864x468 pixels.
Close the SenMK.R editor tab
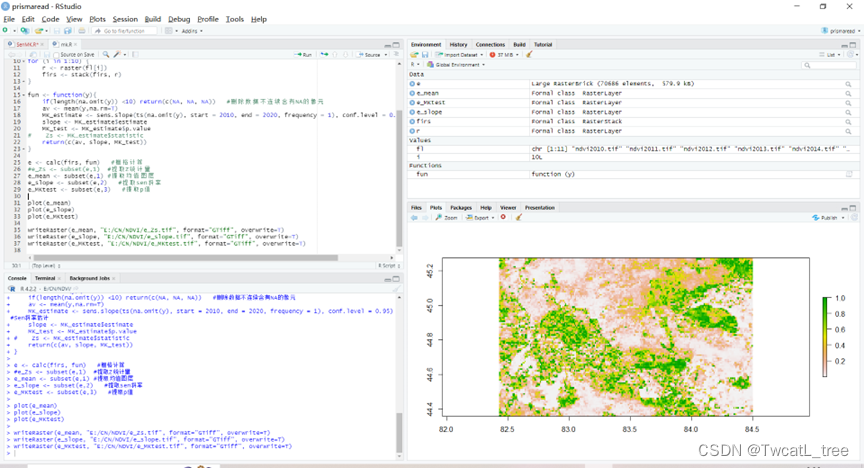coord(42,45)
